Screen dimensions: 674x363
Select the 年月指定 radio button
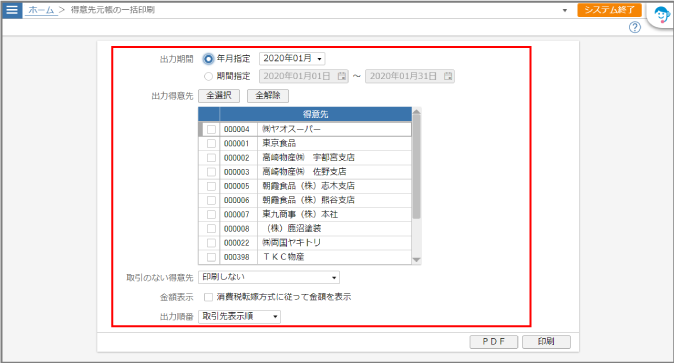pyautogui.click(x=208, y=59)
